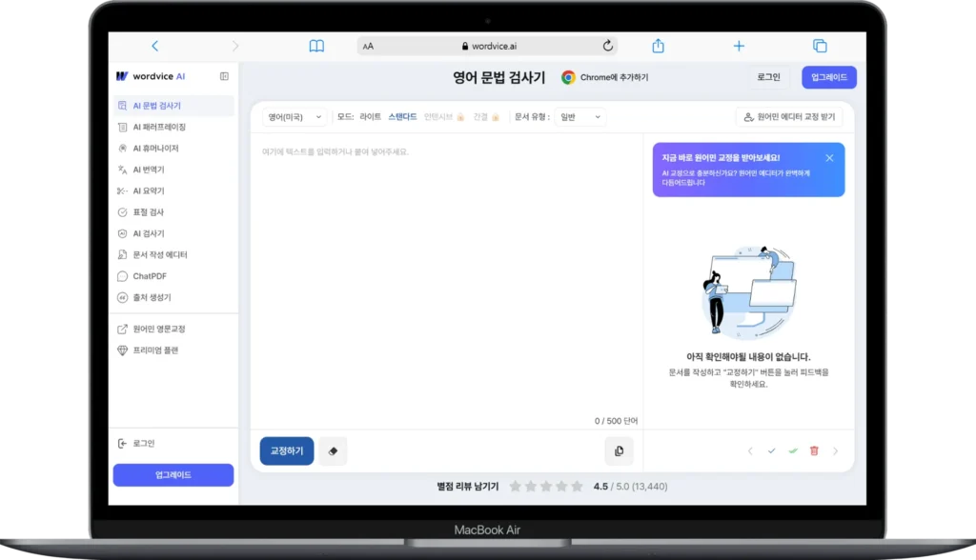Tap the AA reader text size control
The width and height of the screenshot is (976, 560).
368,46
